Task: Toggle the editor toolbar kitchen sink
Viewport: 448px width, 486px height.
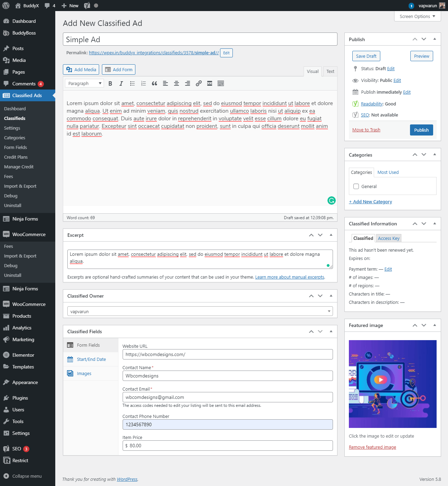Action: [221, 83]
